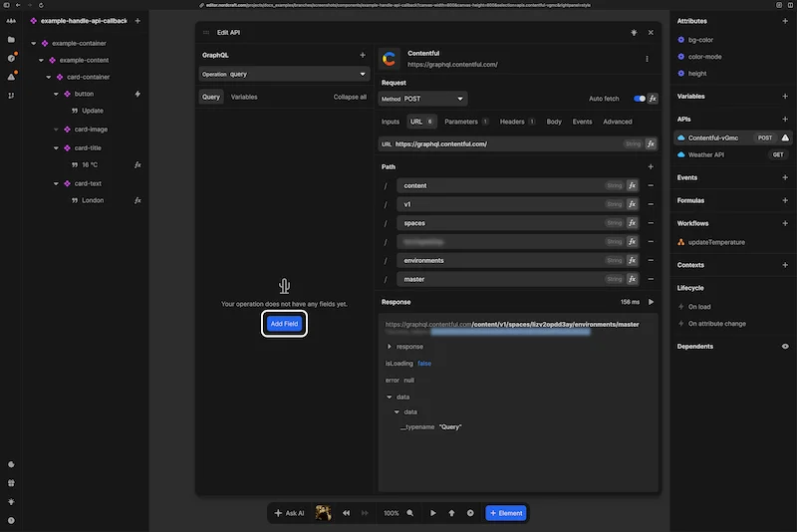This screenshot has height=532, width=797.
Task: Switch to the Parameters tab
Action: [466, 122]
